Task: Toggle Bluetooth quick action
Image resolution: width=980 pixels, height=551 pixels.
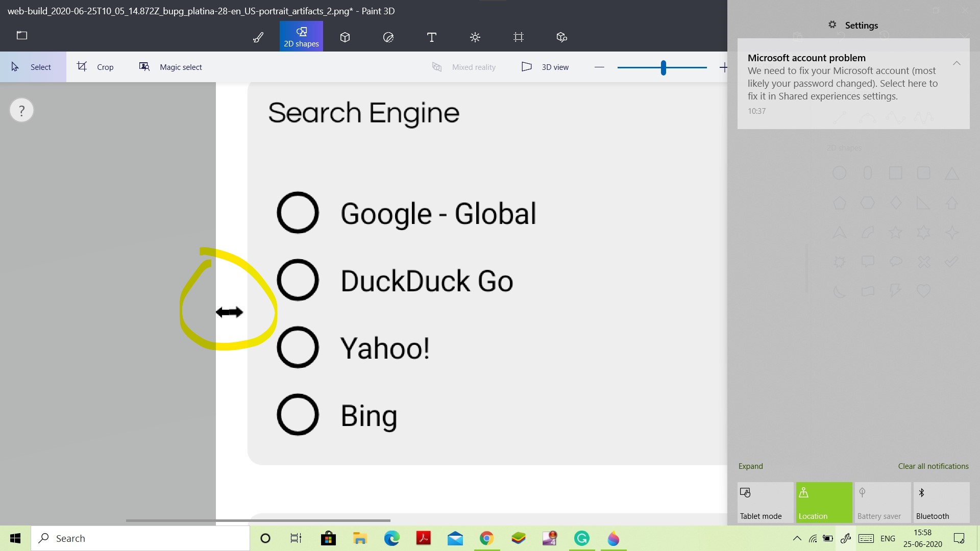Action: pyautogui.click(x=941, y=503)
